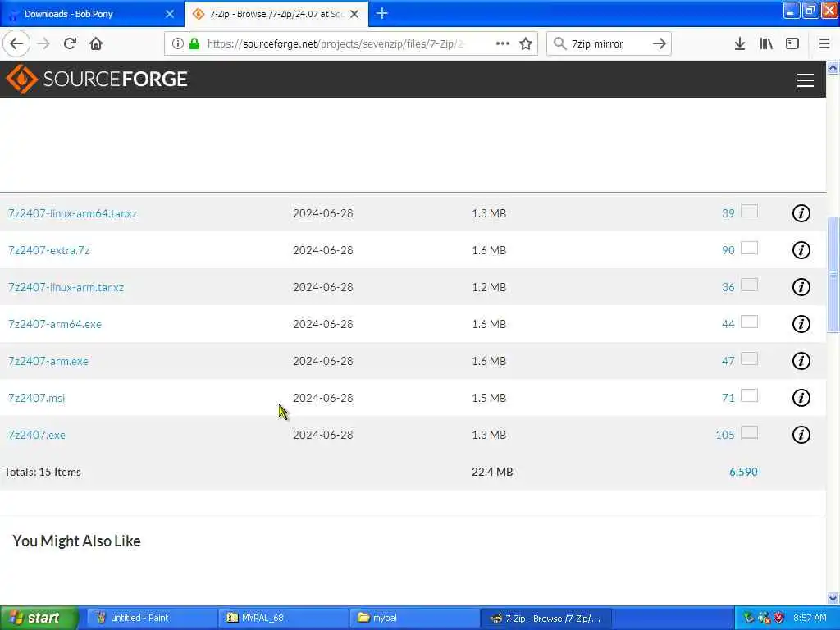Click the page scrollbar down arrow
The height and width of the screenshot is (630, 840).
(x=833, y=598)
